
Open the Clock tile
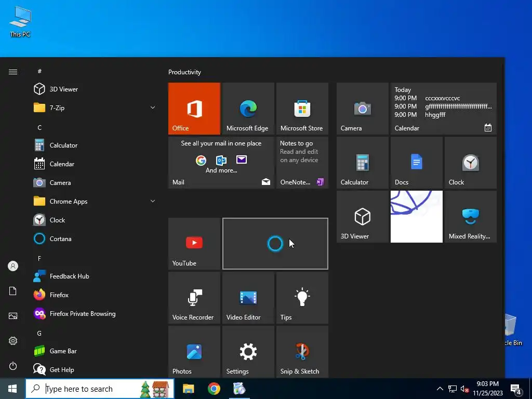tap(470, 163)
